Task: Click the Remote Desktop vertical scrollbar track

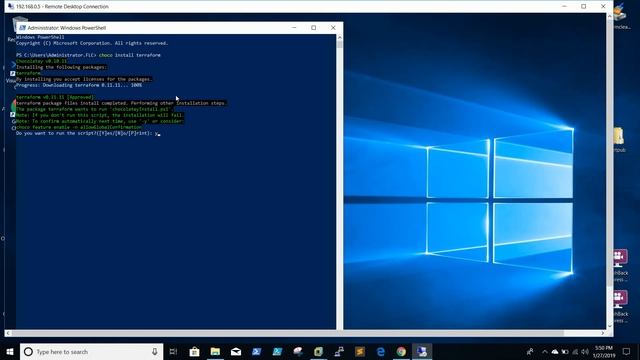Action: (x=610, y=171)
